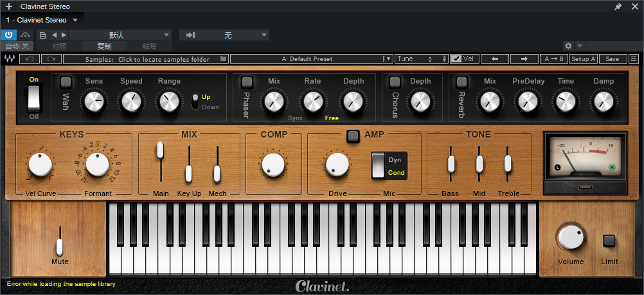This screenshot has width=644, height=295.
Task: Open the 默认 preset dropdown
Action: point(120,35)
